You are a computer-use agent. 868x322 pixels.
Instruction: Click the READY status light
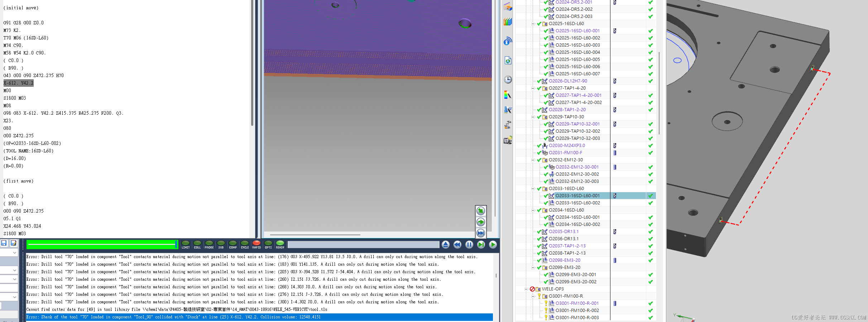(x=280, y=245)
